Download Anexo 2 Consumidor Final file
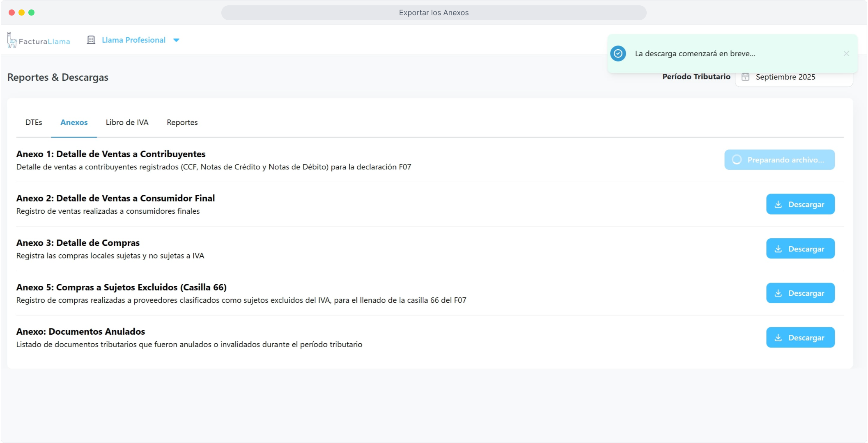868x443 pixels. coord(800,204)
